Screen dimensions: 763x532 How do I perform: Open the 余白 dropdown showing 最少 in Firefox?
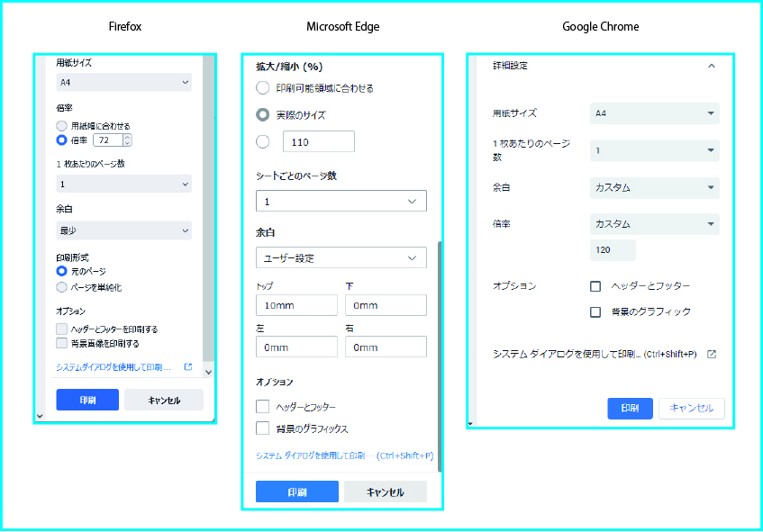(x=123, y=230)
